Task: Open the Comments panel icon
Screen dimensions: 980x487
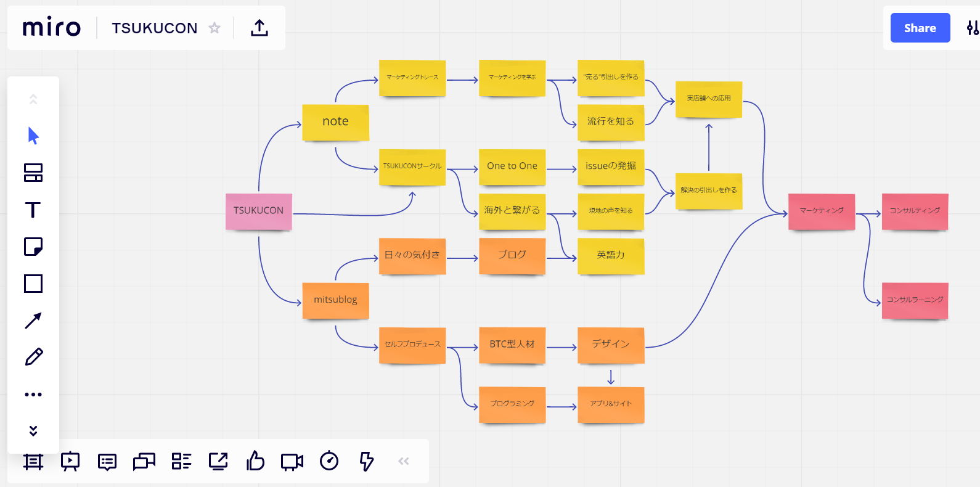Action: point(107,462)
